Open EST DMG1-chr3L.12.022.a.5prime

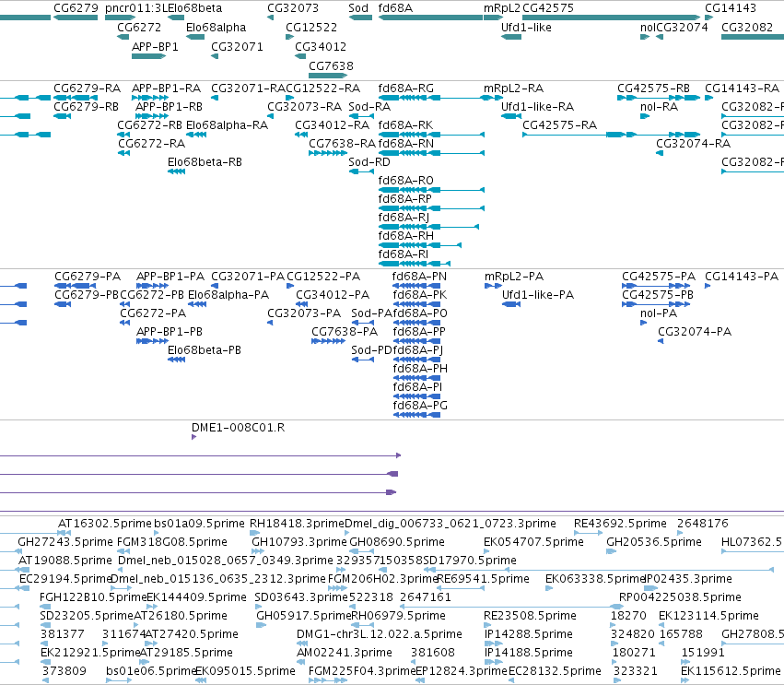379,634
